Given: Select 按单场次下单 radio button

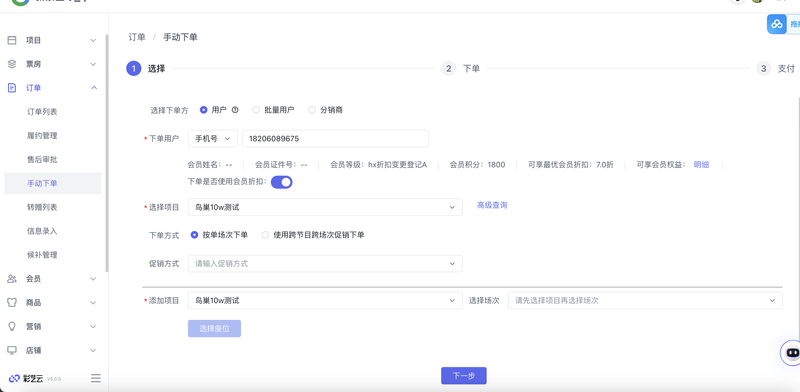Looking at the screenshot, I should (x=194, y=235).
